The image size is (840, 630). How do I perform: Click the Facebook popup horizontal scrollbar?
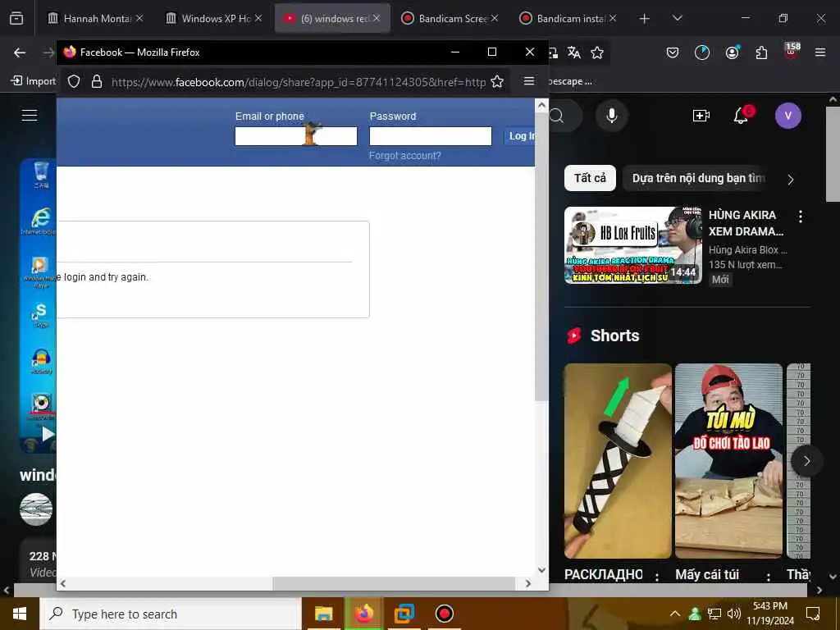point(394,583)
